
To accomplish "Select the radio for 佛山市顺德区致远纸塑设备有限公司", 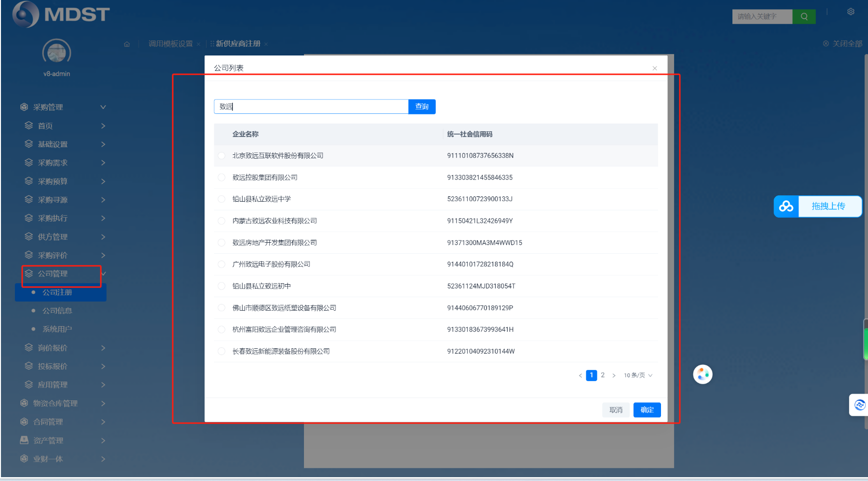I will 221,307.
